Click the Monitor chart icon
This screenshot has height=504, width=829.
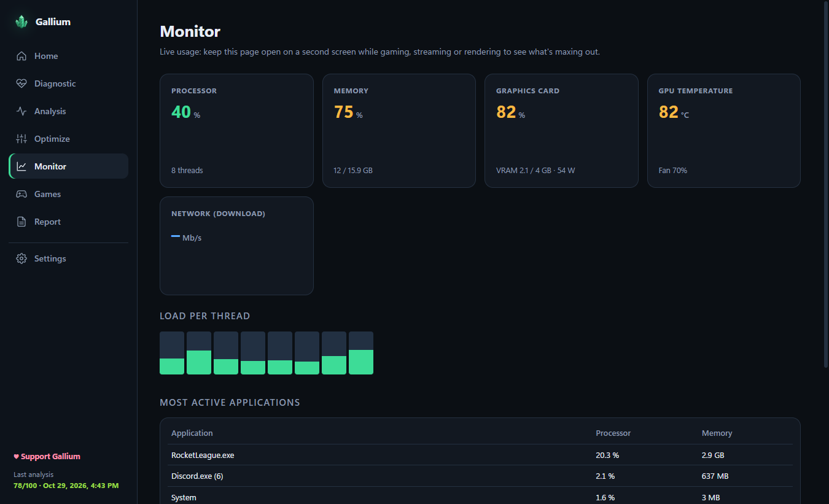click(x=21, y=166)
